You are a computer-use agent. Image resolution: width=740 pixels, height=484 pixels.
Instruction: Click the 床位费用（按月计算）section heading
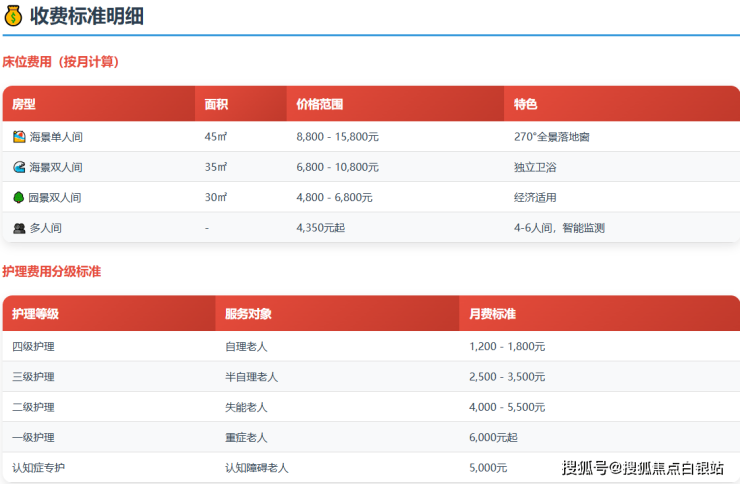[x=61, y=62]
